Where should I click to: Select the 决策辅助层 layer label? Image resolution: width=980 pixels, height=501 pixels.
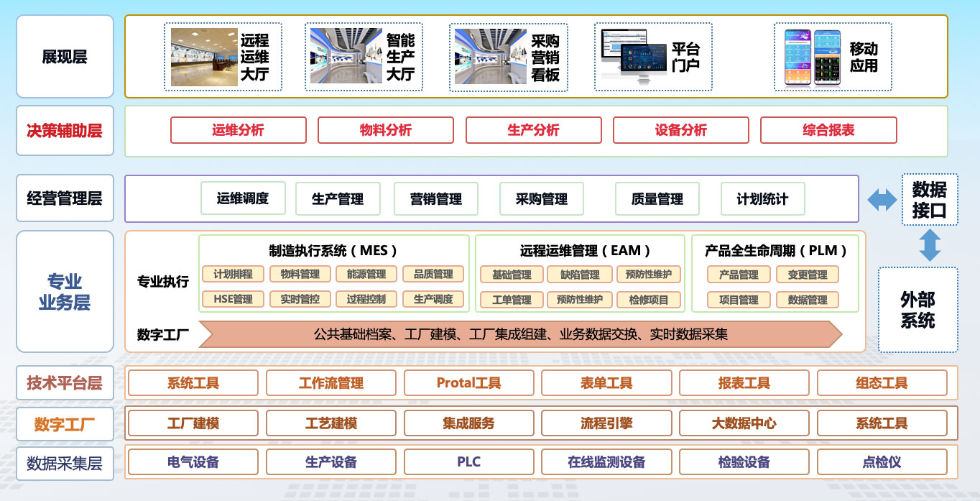(x=65, y=131)
